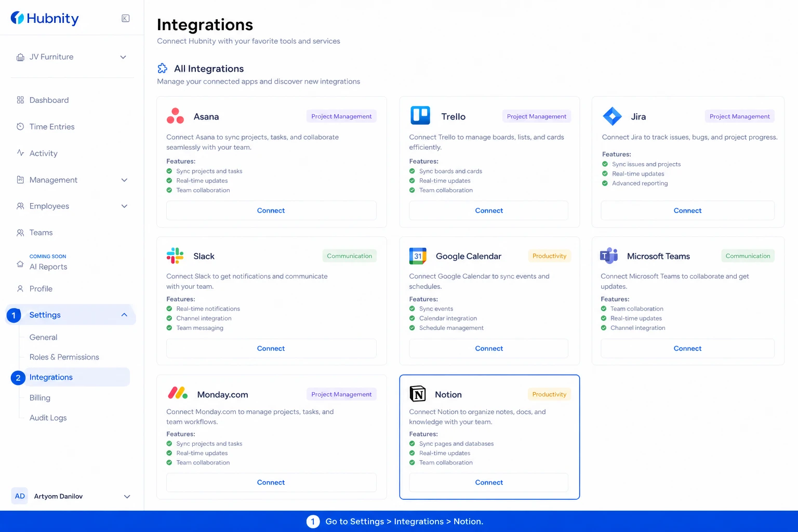Click the All Integrations puzzle icon

coord(163,68)
